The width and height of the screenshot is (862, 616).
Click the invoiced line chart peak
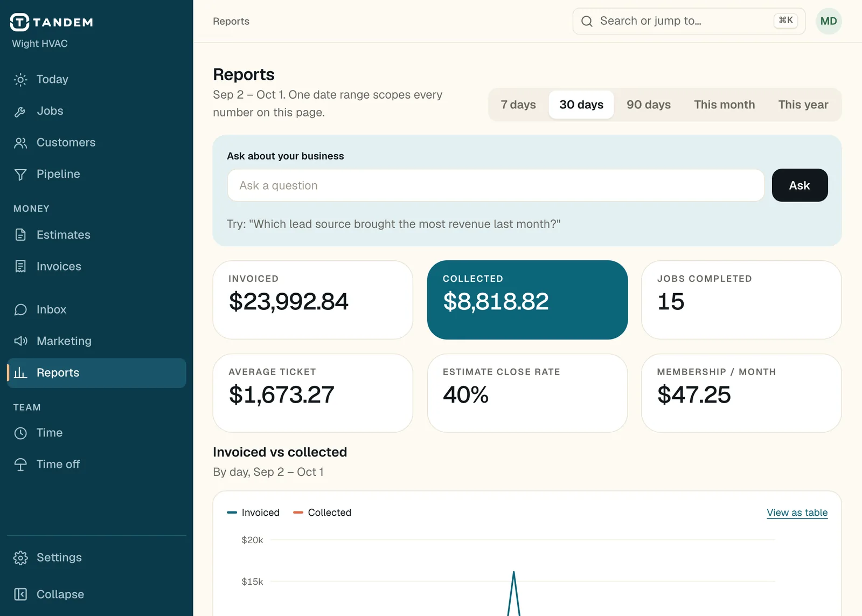click(514, 572)
